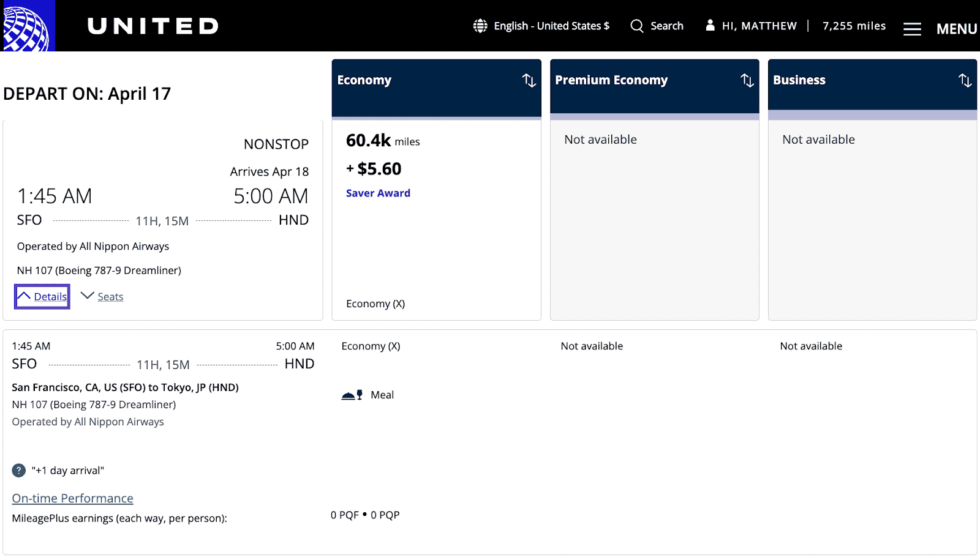View 7,255 miles balance
The height and width of the screenshot is (560, 980).
coord(854,26)
